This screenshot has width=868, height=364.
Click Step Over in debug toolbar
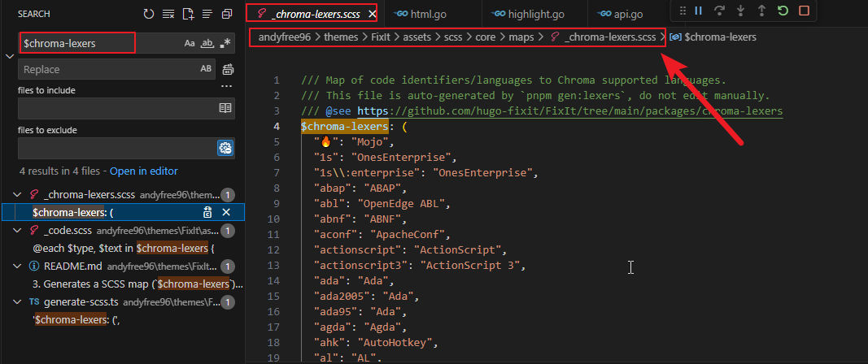719,11
